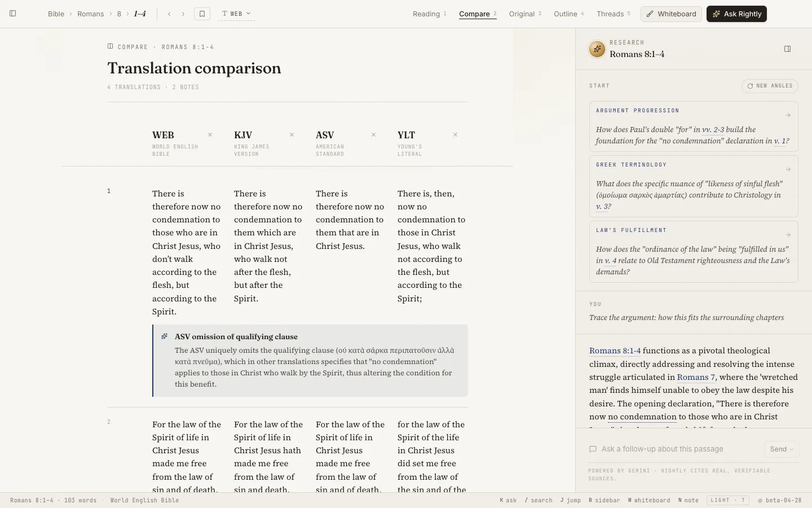Viewport: 812px width, 508px height.
Task: Click the note shortcut in status bar
Action: point(689,500)
